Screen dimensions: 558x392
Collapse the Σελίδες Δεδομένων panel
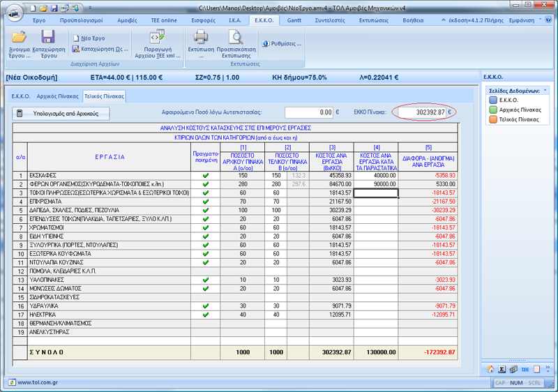click(x=545, y=91)
